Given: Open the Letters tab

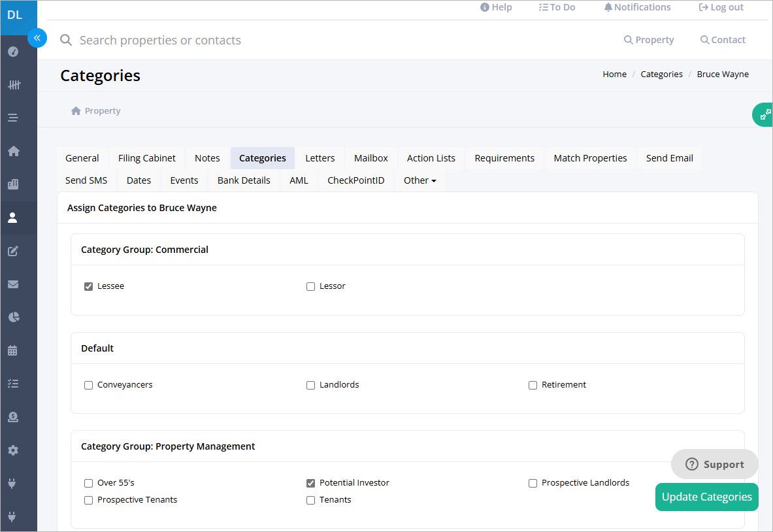Looking at the screenshot, I should [320, 158].
